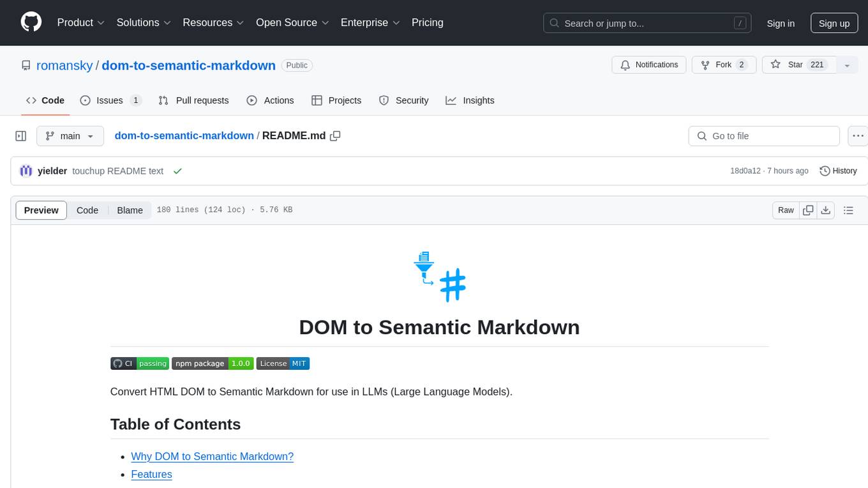The width and height of the screenshot is (868, 488).
Task: Open the main branch selector
Action: pyautogui.click(x=70, y=136)
